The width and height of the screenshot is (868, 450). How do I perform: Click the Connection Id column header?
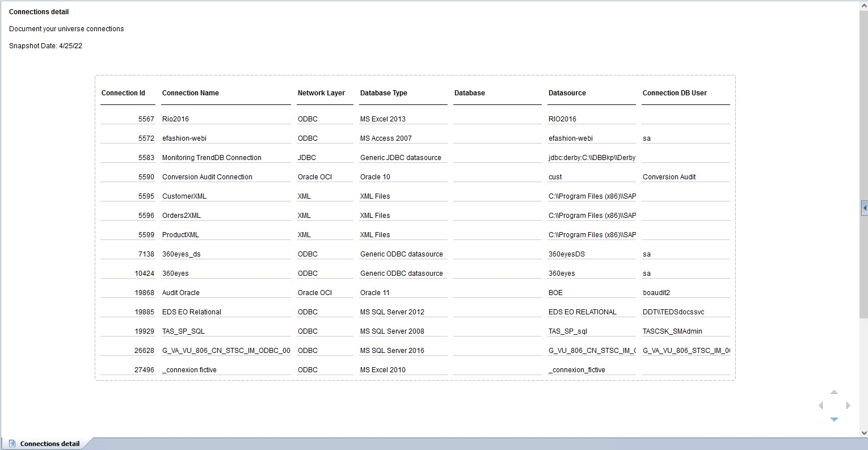click(123, 93)
